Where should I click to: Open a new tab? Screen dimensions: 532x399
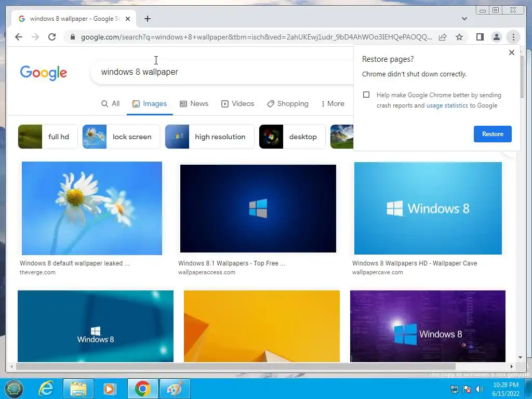point(147,19)
